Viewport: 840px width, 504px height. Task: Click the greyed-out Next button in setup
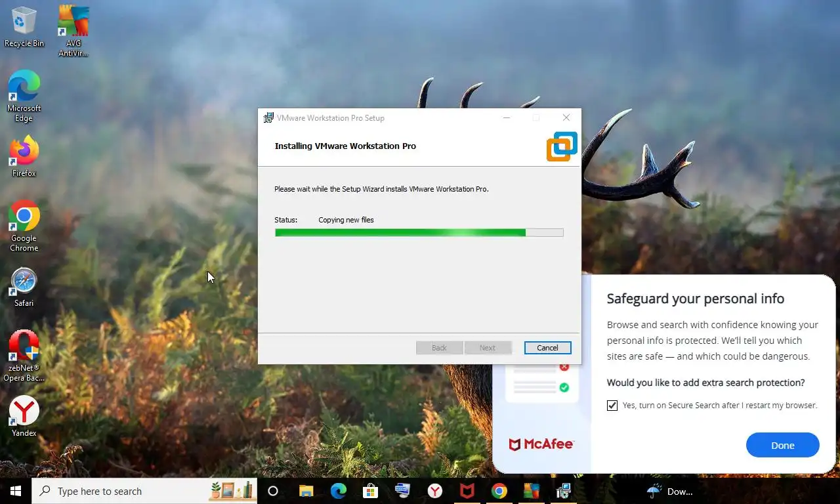pos(488,348)
